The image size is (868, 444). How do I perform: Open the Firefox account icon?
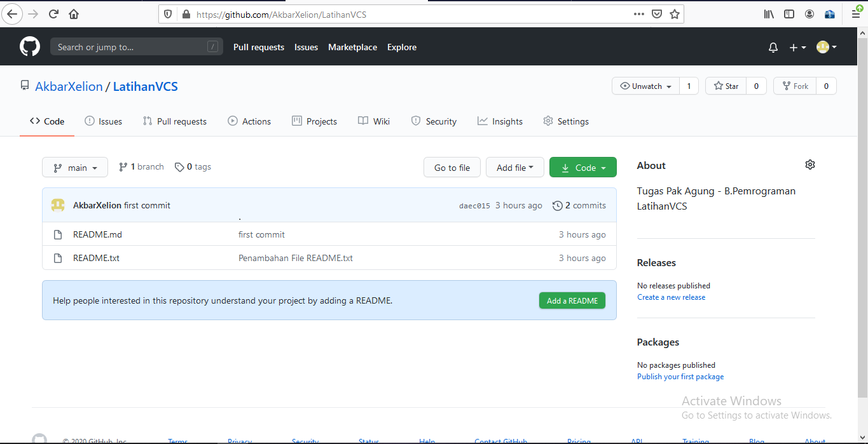pos(809,14)
